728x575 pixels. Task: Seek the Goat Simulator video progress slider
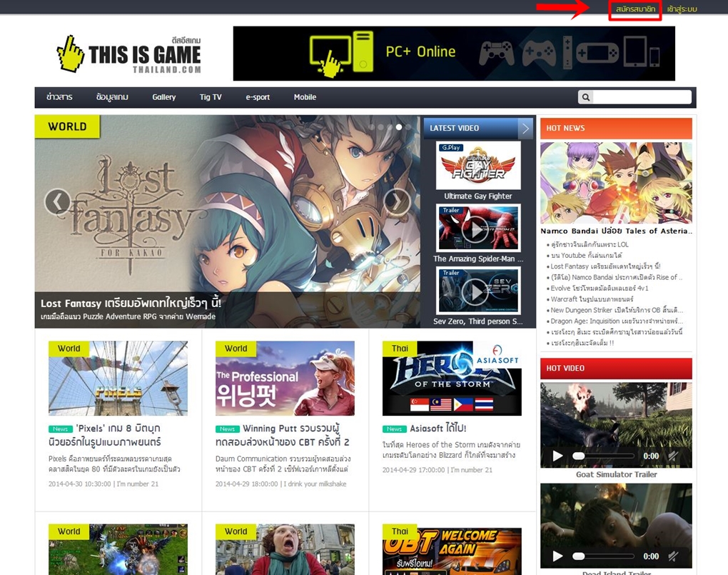(604, 456)
